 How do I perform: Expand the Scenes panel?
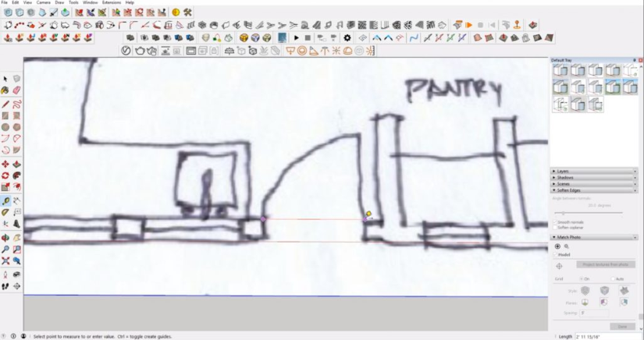tap(594, 184)
